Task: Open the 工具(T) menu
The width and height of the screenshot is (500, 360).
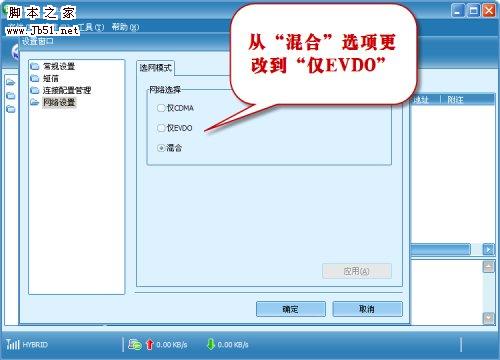Action: (x=91, y=27)
